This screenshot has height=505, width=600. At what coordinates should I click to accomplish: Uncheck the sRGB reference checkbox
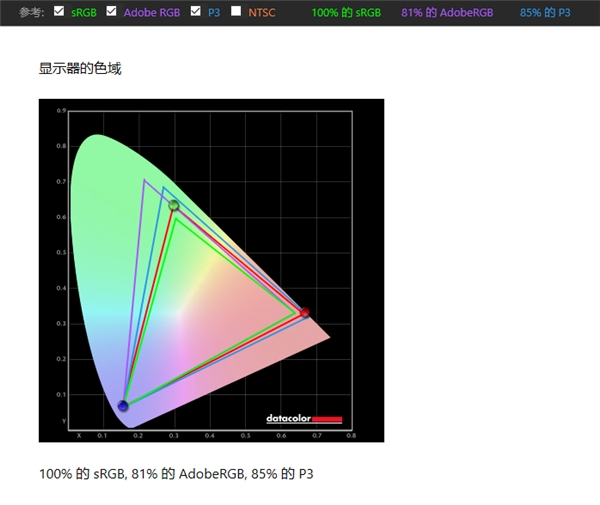coord(59,11)
